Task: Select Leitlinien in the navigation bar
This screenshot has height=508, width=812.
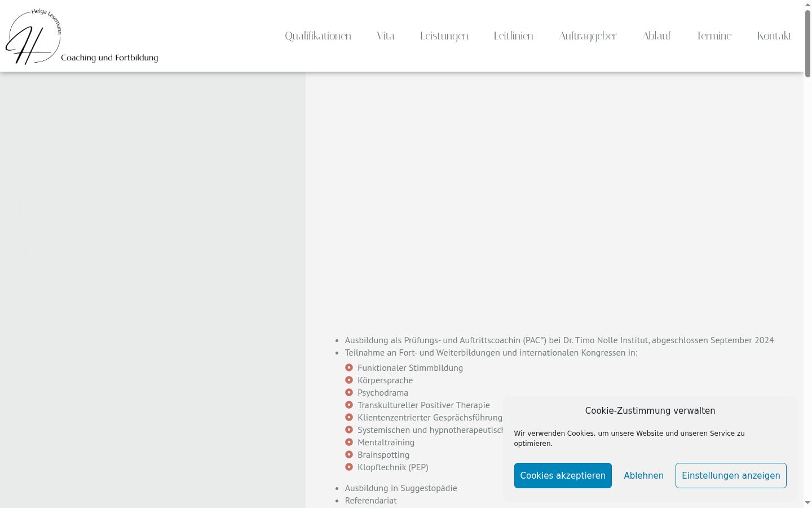Action: pyautogui.click(x=514, y=36)
